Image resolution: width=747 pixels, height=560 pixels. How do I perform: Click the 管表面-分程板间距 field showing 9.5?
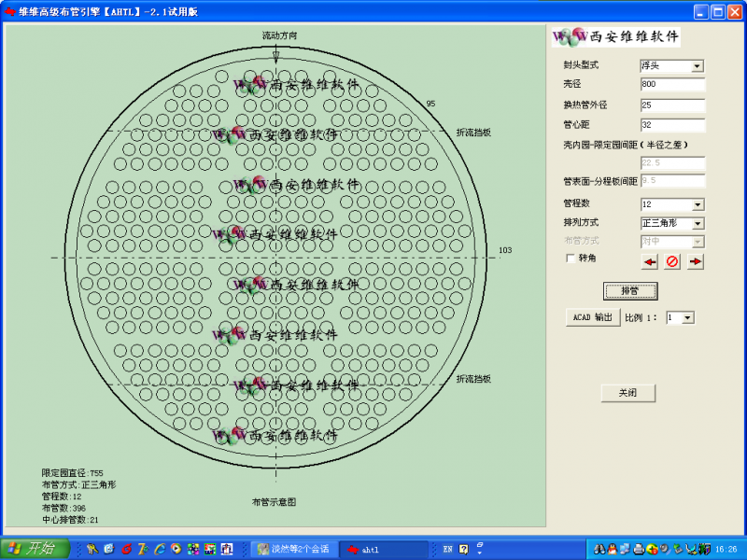672,180
